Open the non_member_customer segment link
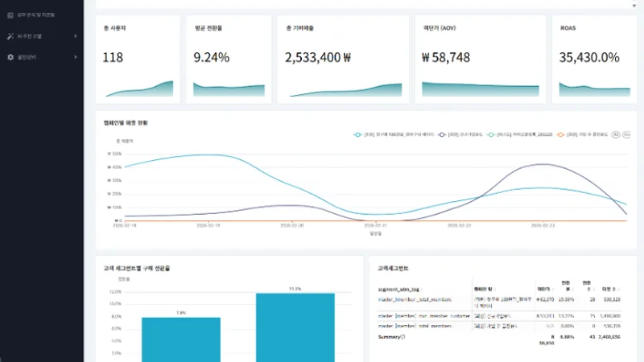The width and height of the screenshot is (644, 362). click(424, 316)
